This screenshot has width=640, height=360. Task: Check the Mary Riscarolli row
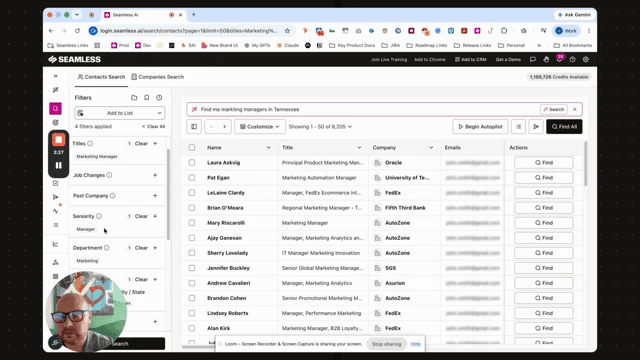[x=192, y=223]
